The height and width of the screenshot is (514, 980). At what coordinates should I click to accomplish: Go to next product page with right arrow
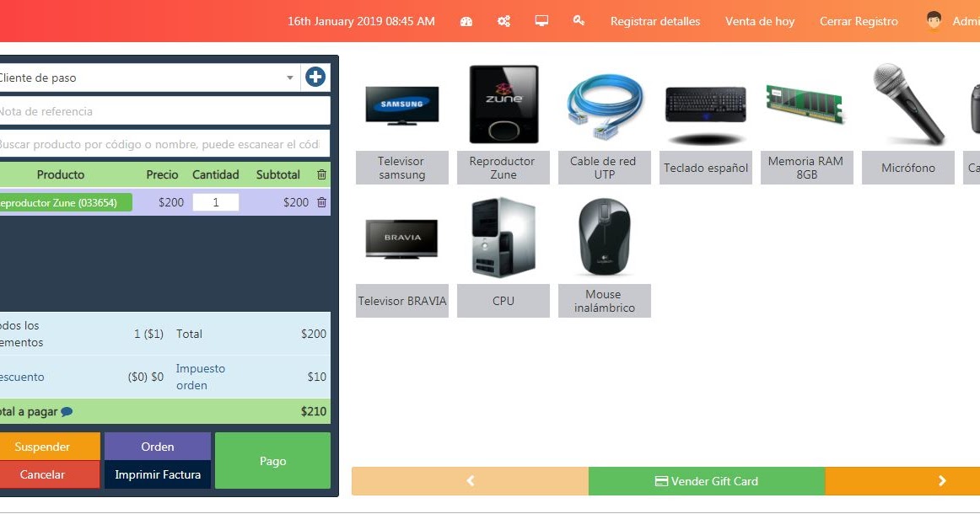tap(942, 481)
